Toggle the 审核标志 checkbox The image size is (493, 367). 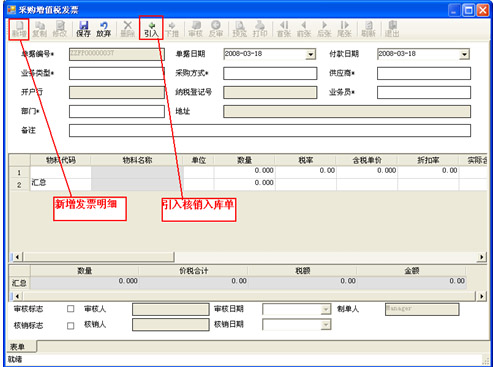click(x=71, y=309)
